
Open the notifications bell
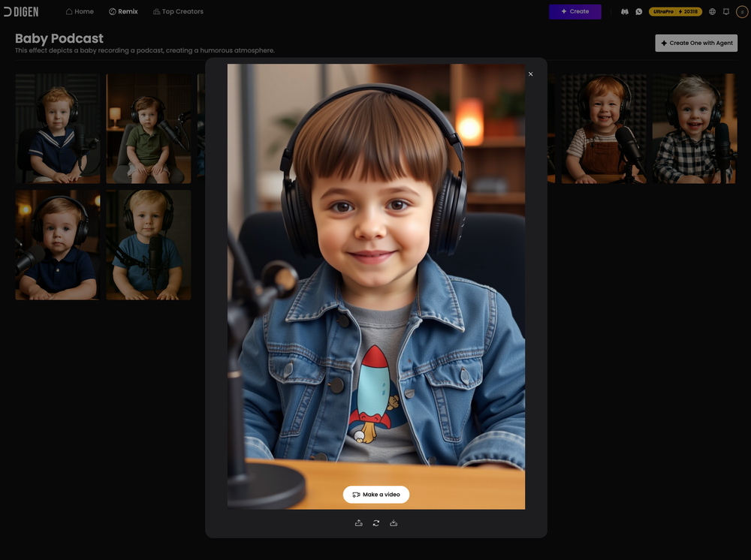(x=725, y=11)
